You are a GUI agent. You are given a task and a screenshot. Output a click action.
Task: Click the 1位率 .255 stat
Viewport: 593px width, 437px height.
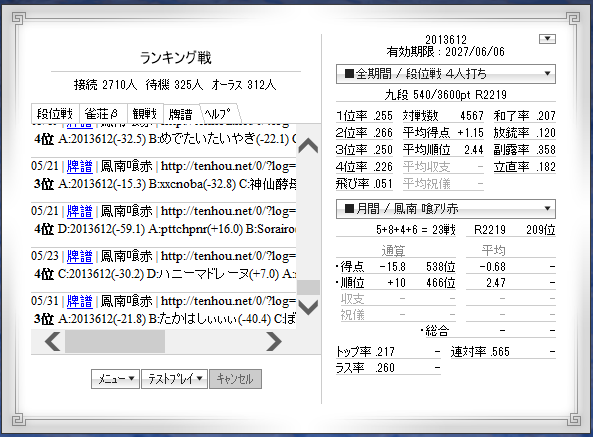coord(364,116)
